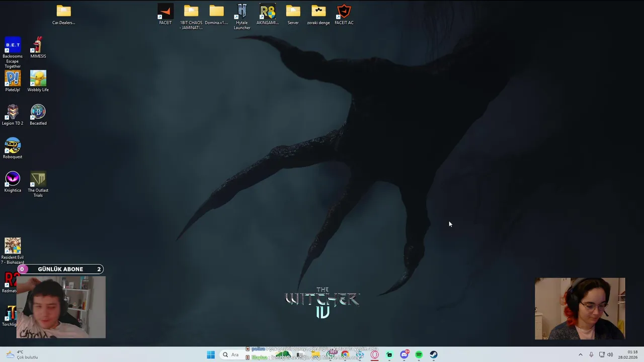Open the 1BIT CHAOS folder

click(x=191, y=17)
